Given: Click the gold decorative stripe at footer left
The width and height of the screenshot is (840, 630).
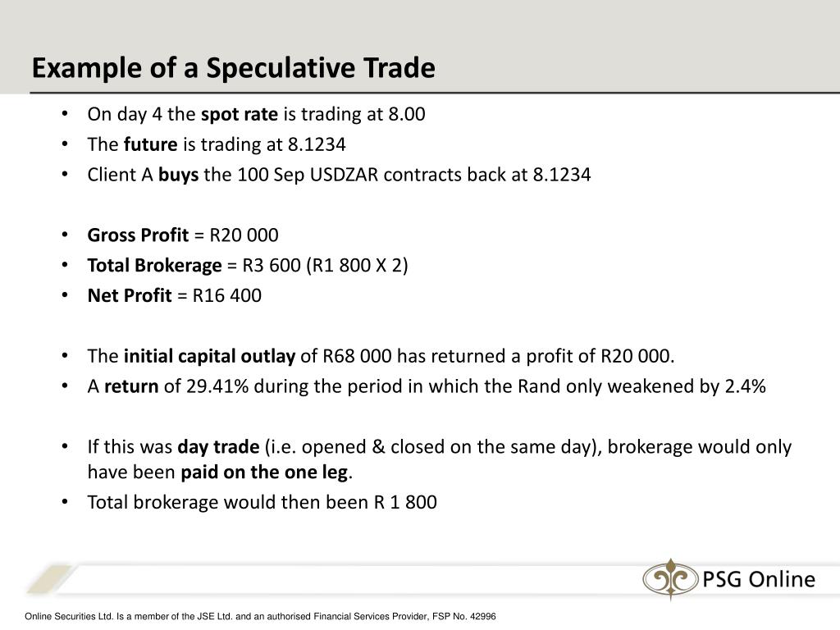Looking at the screenshot, I should click(49, 579).
